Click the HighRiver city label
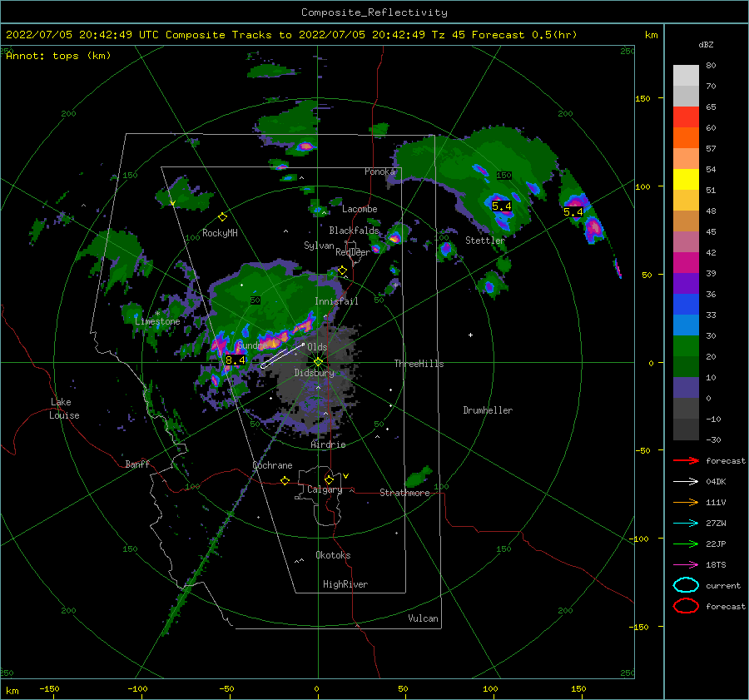Viewport: 749px width, 700px height. 345,584
